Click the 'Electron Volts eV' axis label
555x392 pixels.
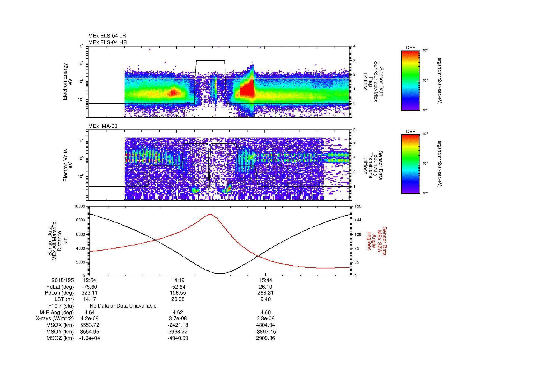click(x=68, y=165)
